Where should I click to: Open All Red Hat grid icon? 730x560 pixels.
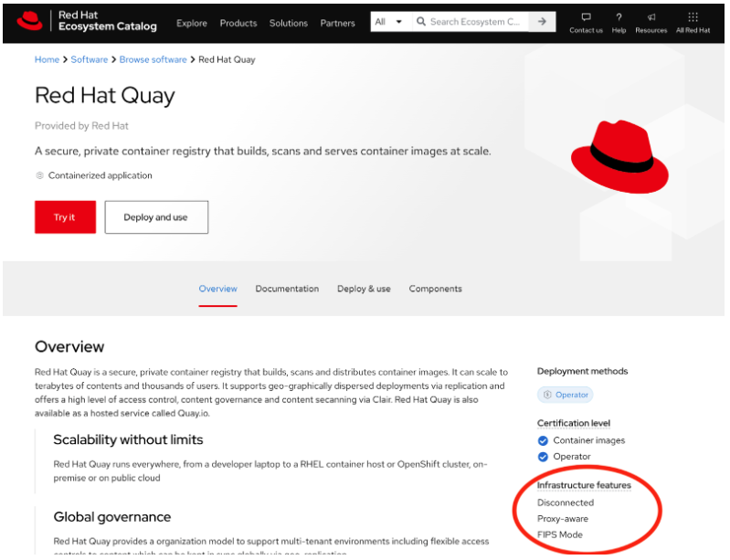pyautogui.click(x=693, y=17)
